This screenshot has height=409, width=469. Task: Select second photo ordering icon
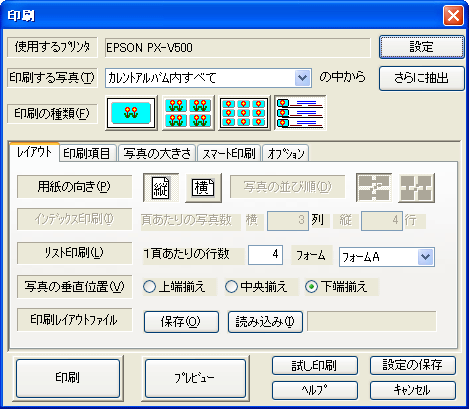(x=417, y=188)
